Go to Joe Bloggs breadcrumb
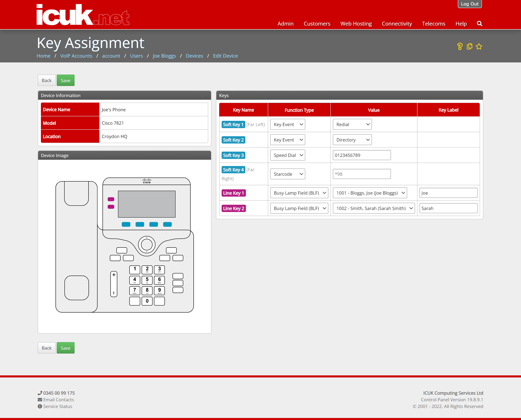This screenshot has width=521, height=420. point(164,56)
